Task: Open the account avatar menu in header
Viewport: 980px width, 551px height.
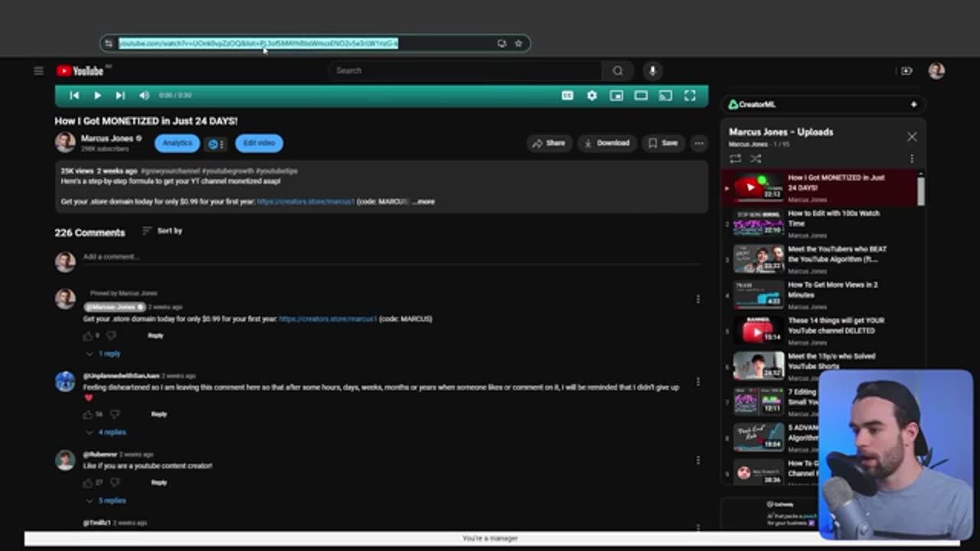Action: click(936, 71)
